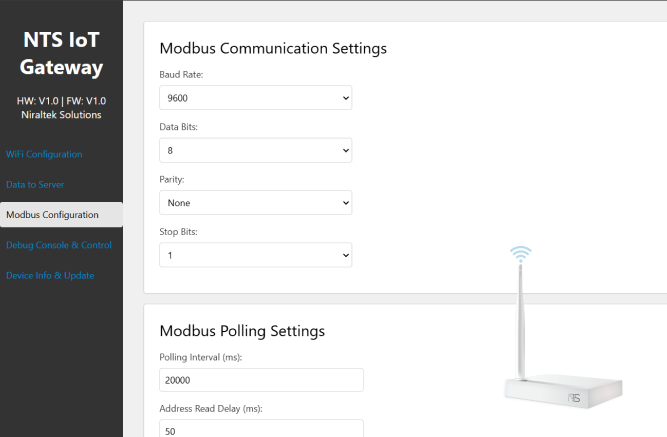
Task: Navigate to Device Info & Update
Action: (x=50, y=275)
